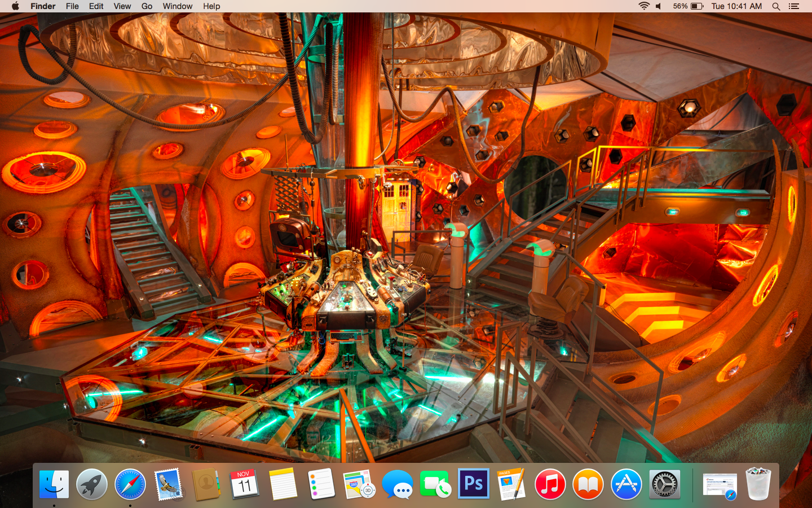
Task: Open Finder from the dock
Action: (x=54, y=484)
